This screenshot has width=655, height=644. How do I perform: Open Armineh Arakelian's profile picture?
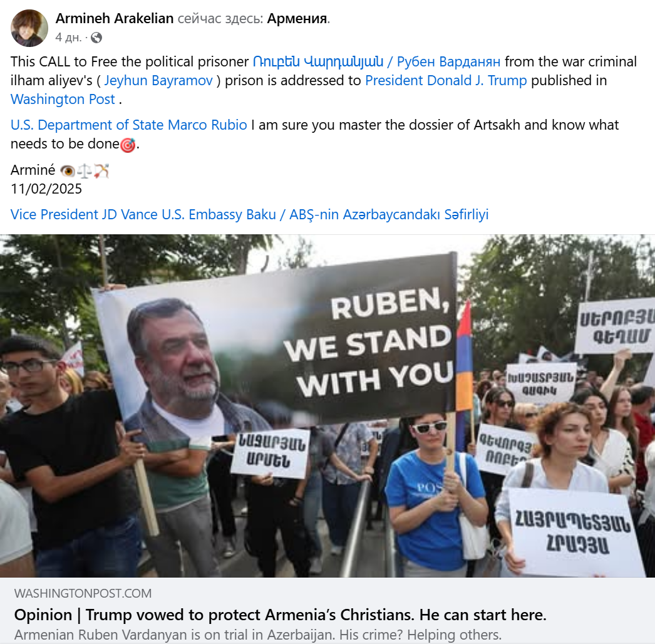tap(29, 28)
